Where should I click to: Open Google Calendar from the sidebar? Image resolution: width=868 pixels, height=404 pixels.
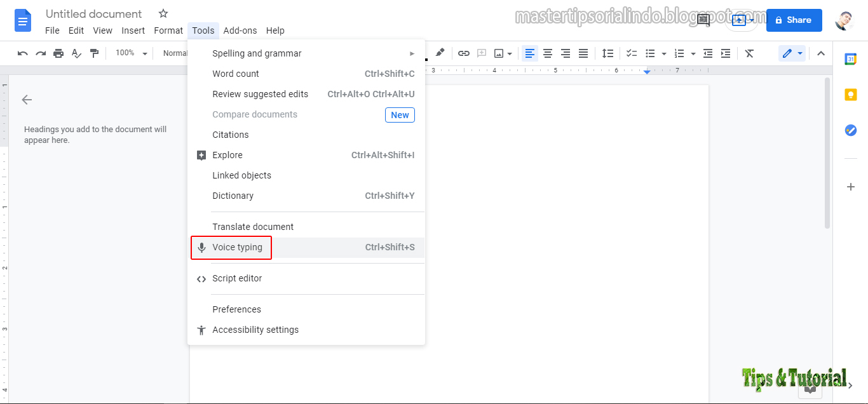(851, 58)
